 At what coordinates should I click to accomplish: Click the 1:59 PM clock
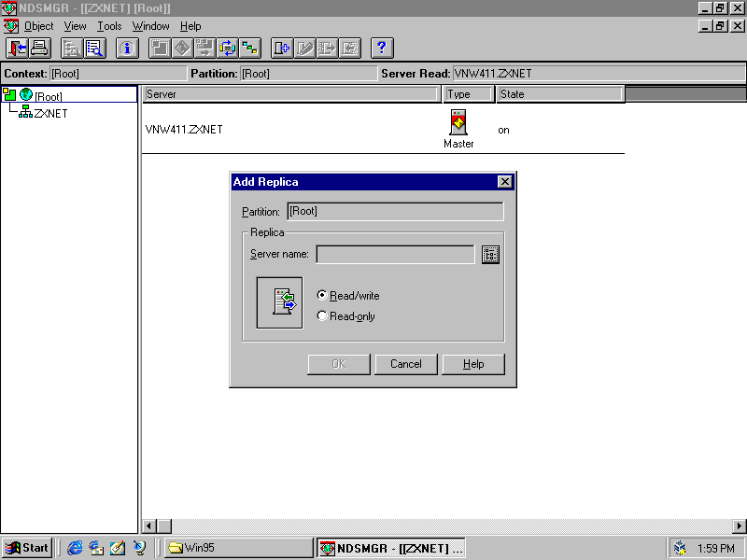(x=715, y=549)
